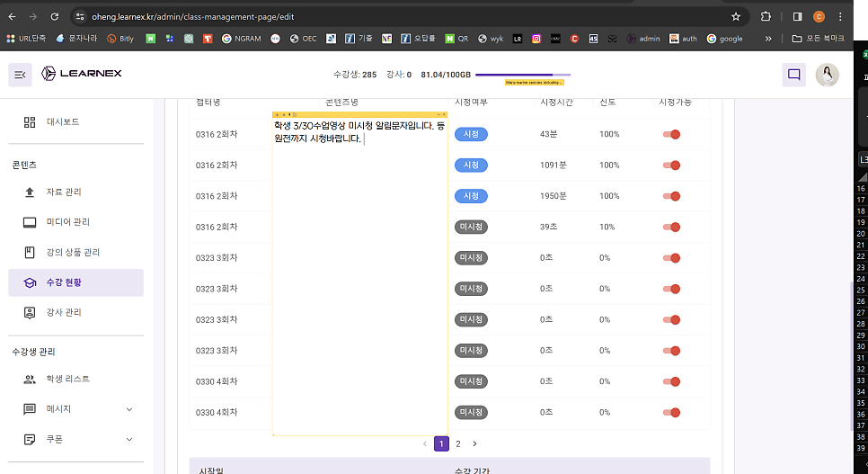This screenshot has height=474, width=868.
Task: Select page 1 in pagination
Action: coord(441,443)
